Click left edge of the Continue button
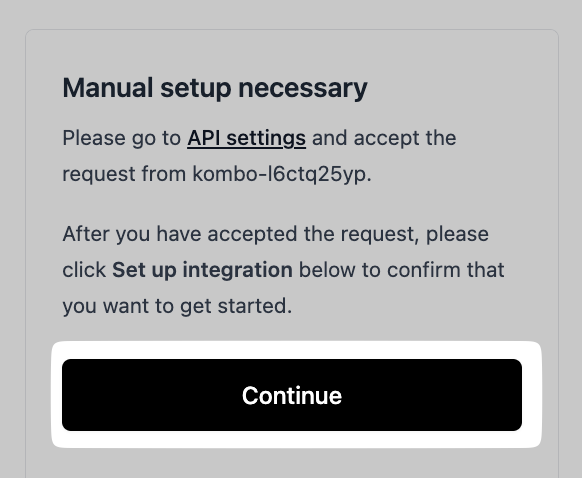 pos(71,395)
